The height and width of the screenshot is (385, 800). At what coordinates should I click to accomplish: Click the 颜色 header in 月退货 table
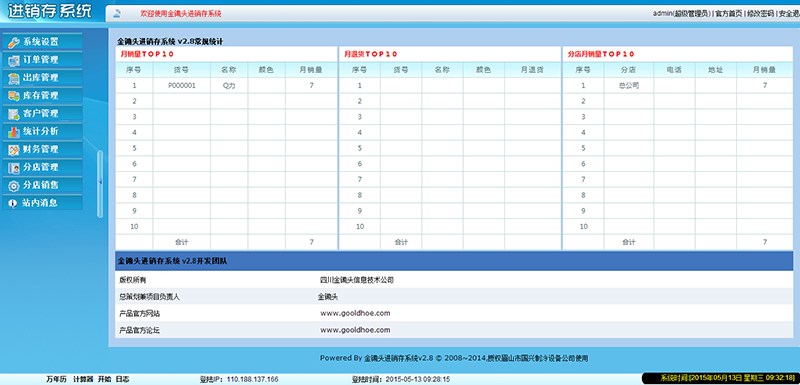pyautogui.click(x=483, y=70)
